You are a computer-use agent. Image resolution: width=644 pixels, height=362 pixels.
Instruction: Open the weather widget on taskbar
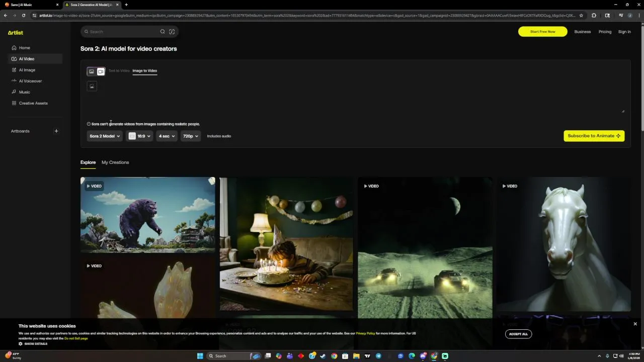[x=14, y=356]
